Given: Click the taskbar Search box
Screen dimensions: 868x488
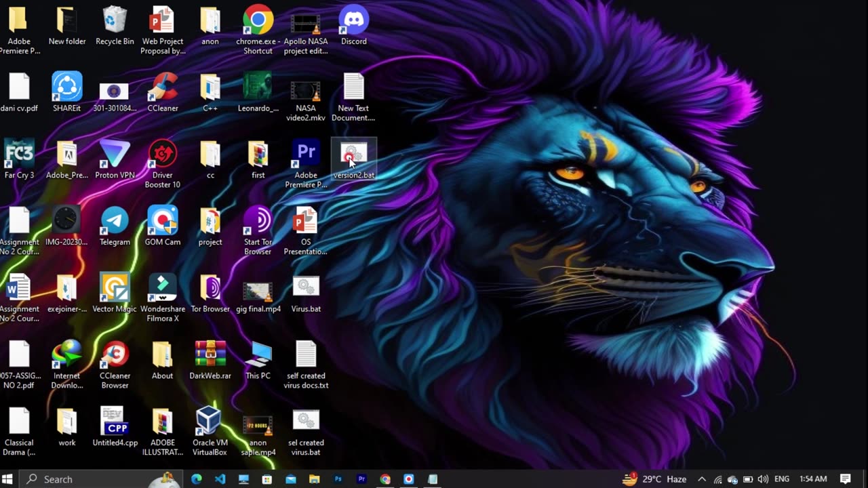Looking at the screenshot, I should click(100, 479).
